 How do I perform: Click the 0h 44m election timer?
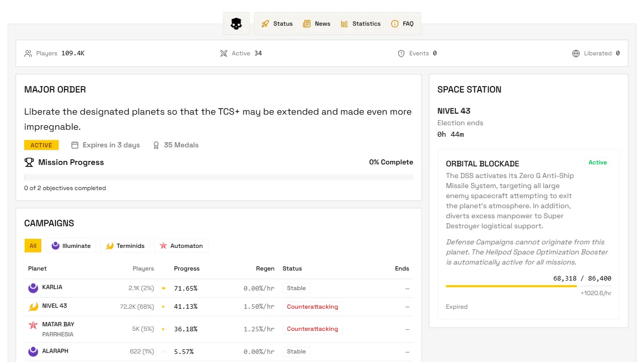click(x=450, y=134)
